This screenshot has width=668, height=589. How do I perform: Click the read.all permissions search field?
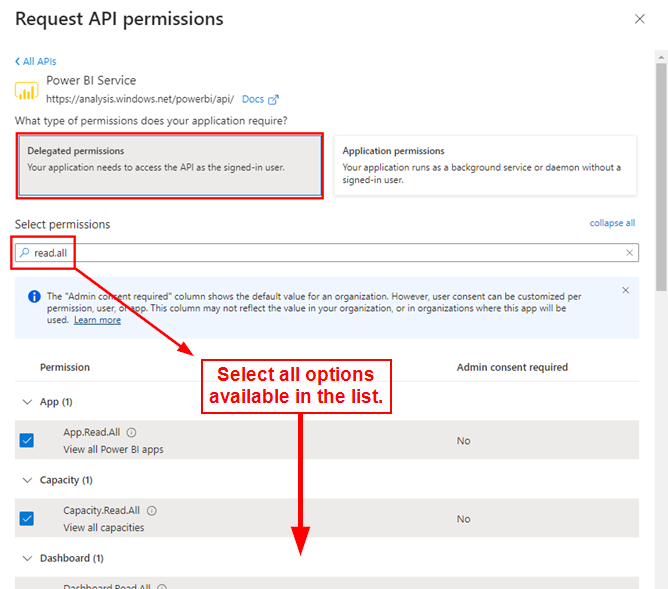(320, 253)
